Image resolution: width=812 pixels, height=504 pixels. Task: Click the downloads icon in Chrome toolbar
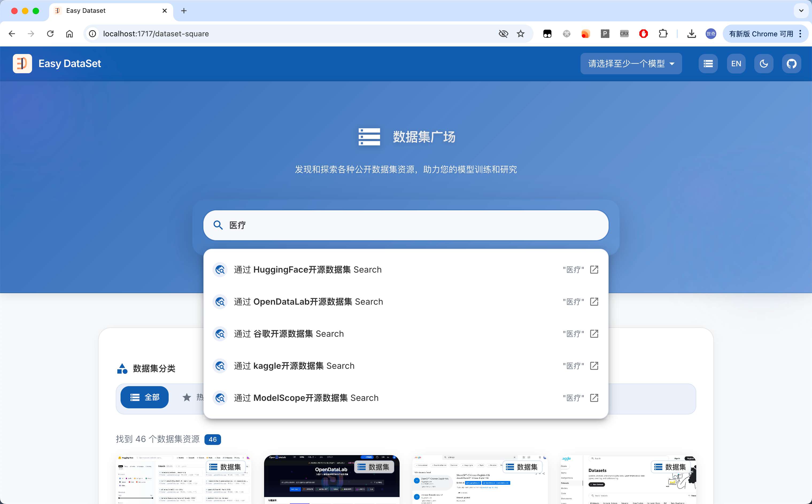pyautogui.click(x=692, y=34)
